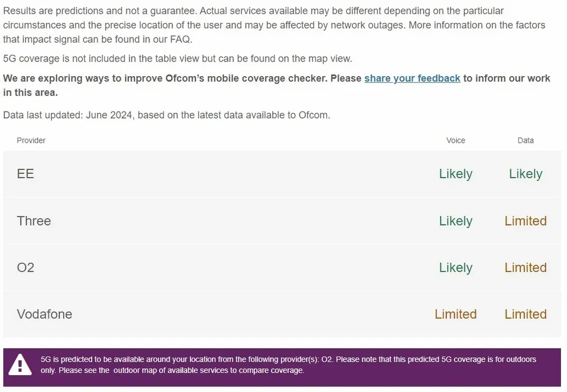Click the warning triangle icon in 5G banner
Viewport: 567px width, 392px height.
[x=21, y=365]
